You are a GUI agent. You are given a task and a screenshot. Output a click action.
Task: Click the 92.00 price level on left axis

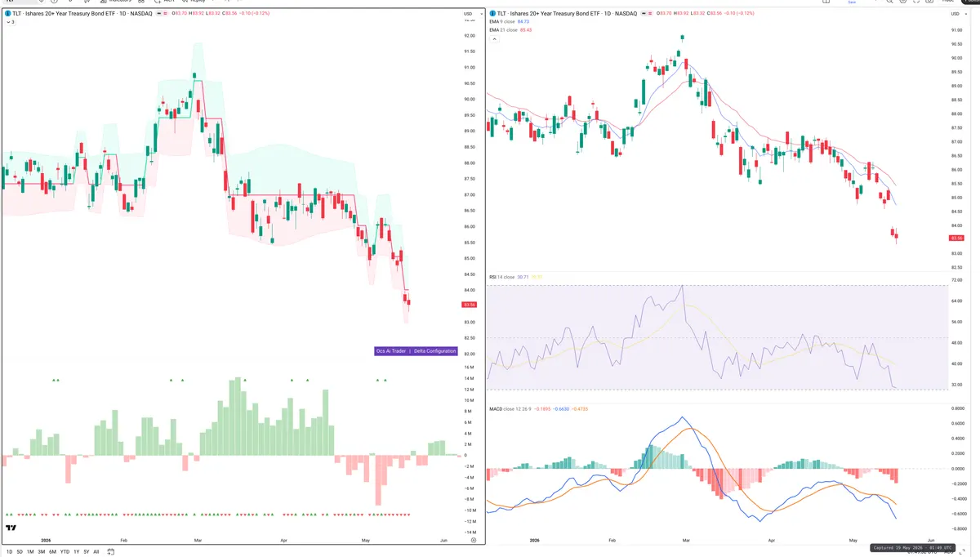pos(469,36)
